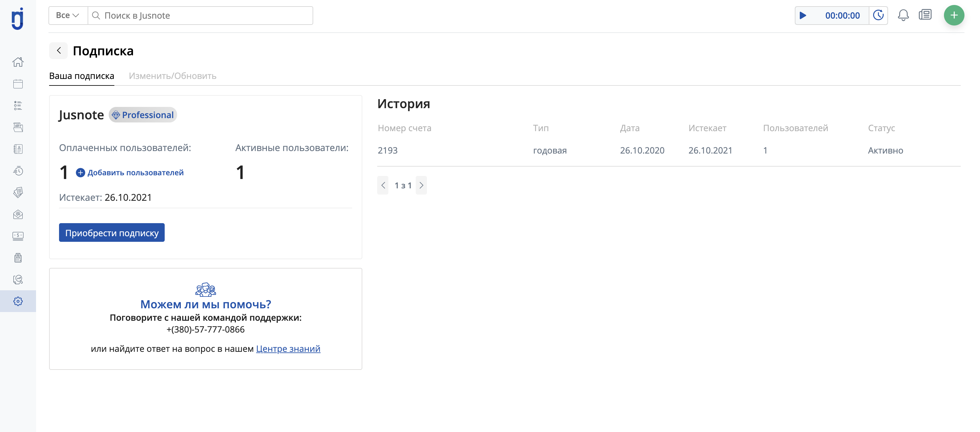This screenshot has height=432, width=980.
Task: Click the 00:00:00 timer display
Action: pyautogui.click(x=842, y=16)
